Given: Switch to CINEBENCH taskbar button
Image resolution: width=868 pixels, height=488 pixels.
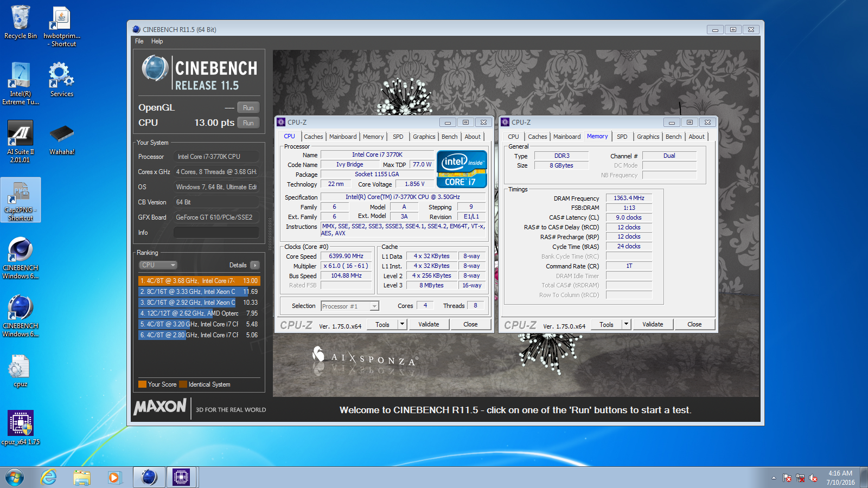Looking at the screenshot, I should [x=149, y=477].
